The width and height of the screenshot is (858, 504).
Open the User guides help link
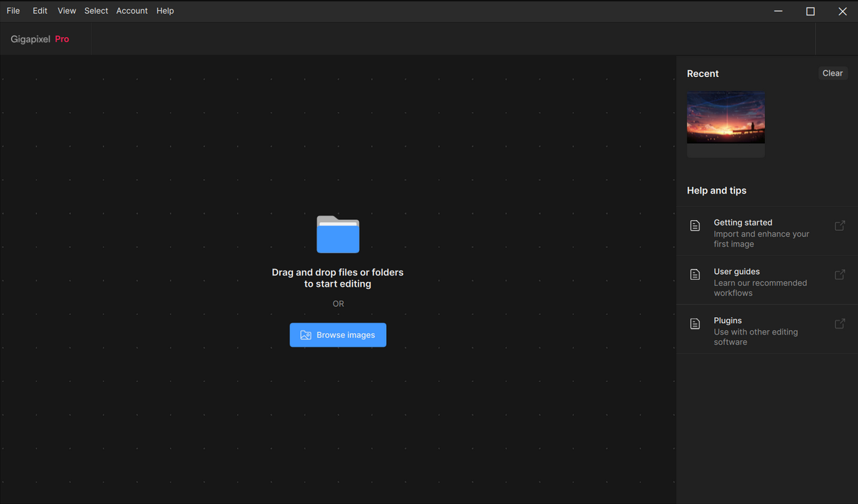point(767,281)
